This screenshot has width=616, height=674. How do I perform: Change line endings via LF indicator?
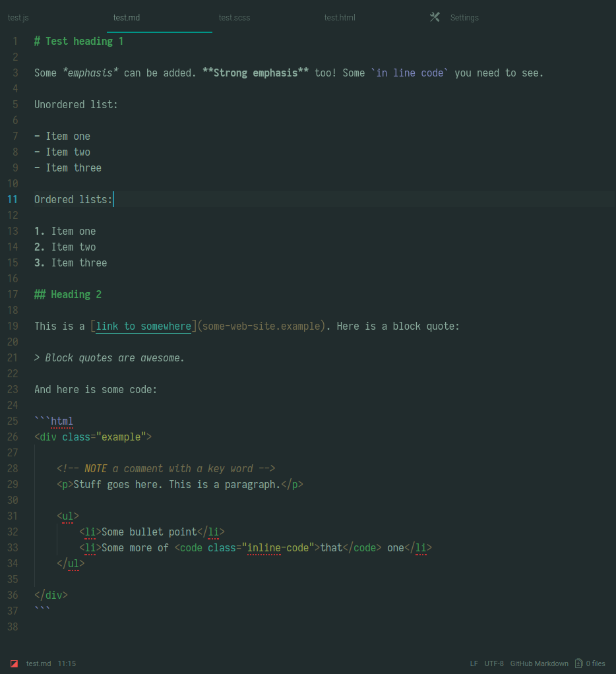[x=474, y=663]
